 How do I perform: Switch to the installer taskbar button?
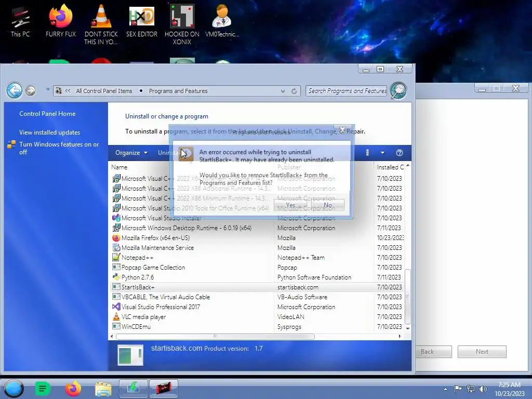pyautogui.click(x=133, y=389)
